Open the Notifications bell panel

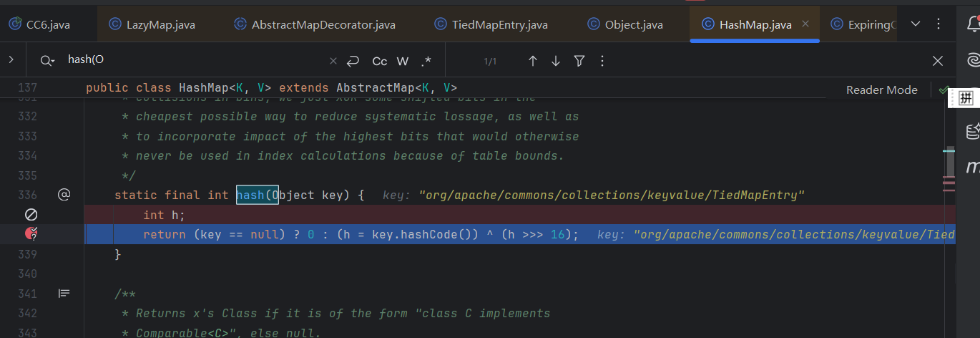coord(973,24)
